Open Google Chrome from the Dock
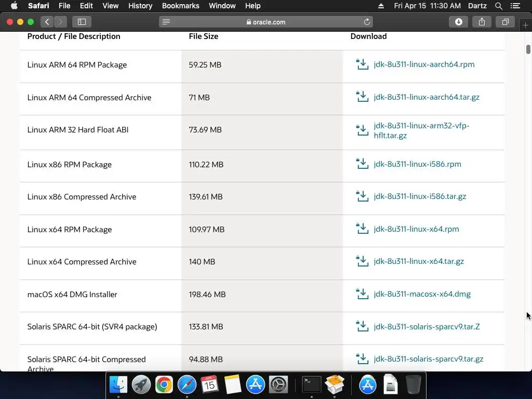 [164, 384]
